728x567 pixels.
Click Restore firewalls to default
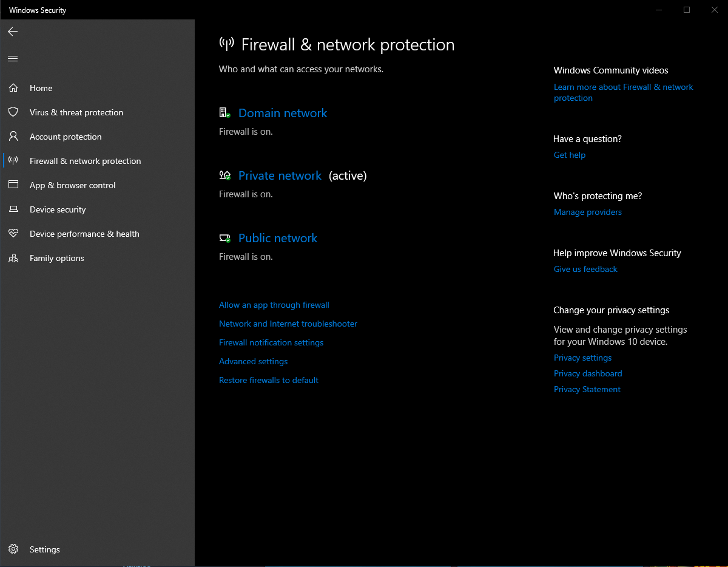[x=268, y=380]
